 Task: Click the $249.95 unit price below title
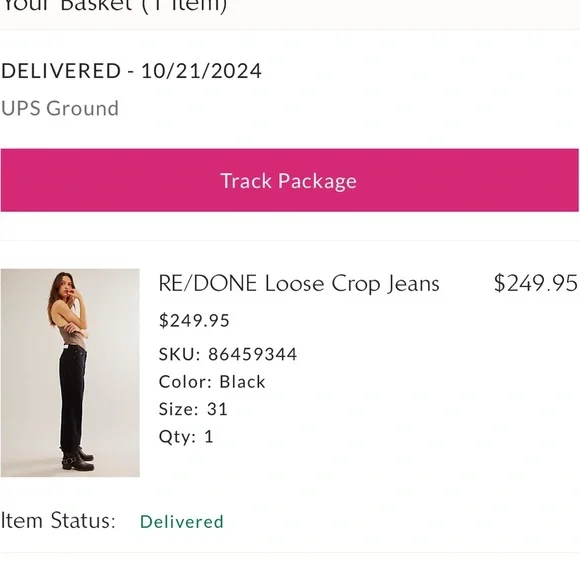click(x=194, y=320)
